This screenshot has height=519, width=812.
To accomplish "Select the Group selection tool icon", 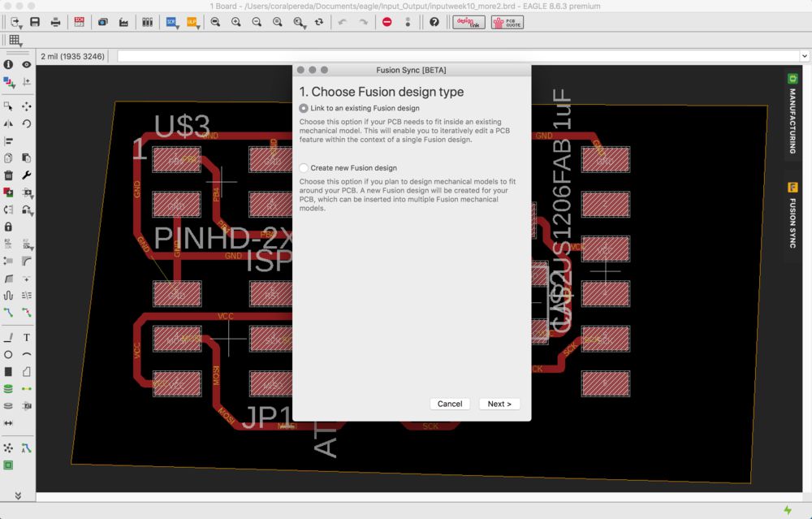I will point(8,106).
